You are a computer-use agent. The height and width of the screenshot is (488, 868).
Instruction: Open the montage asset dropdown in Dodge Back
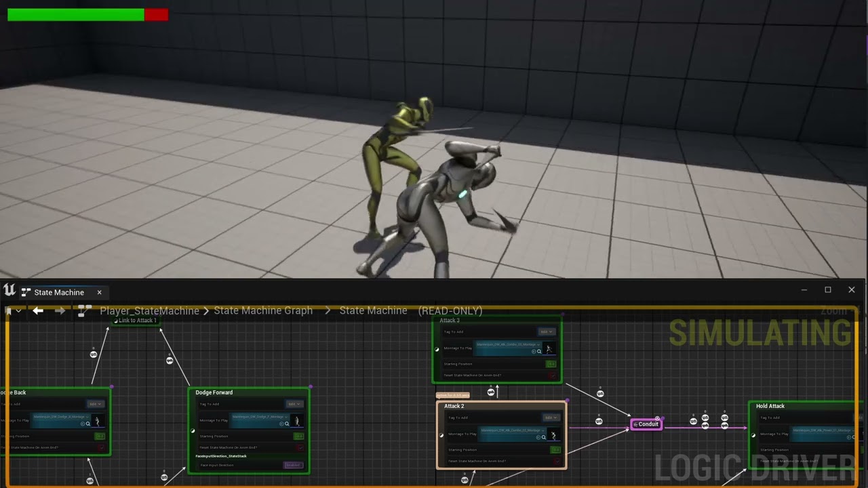click(x=60, y=417)
